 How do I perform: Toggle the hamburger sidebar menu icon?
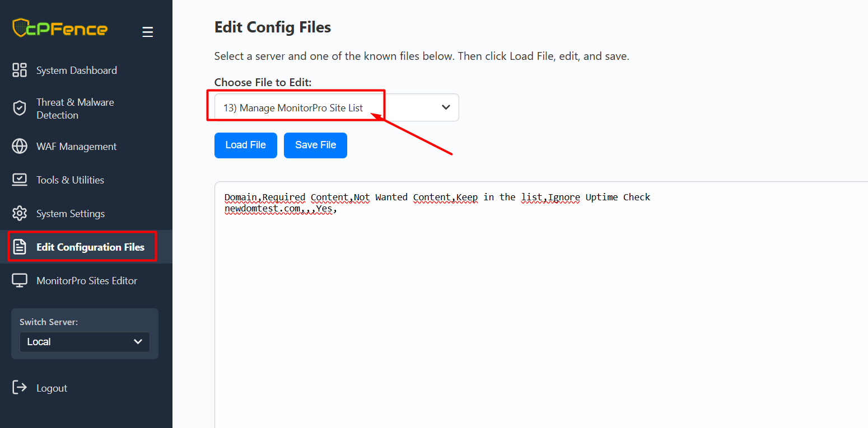[x=147, y=32]
